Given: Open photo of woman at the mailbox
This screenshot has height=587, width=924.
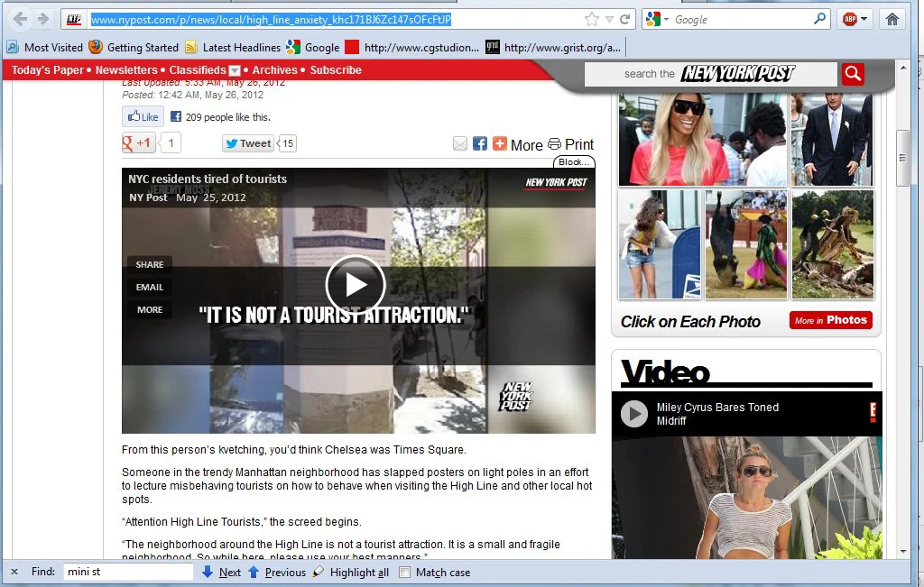Looking at the screenshot, I should (x=660, y=244).
